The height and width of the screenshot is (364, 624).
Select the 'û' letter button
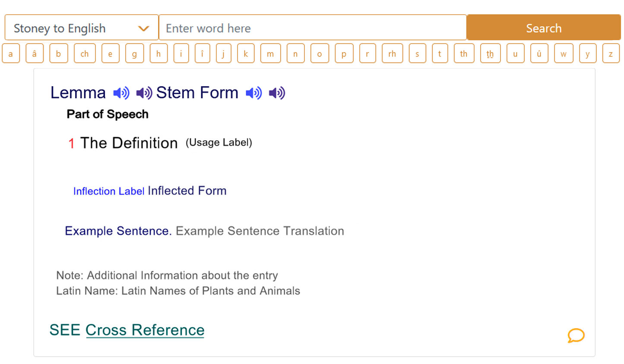[539, 54]
